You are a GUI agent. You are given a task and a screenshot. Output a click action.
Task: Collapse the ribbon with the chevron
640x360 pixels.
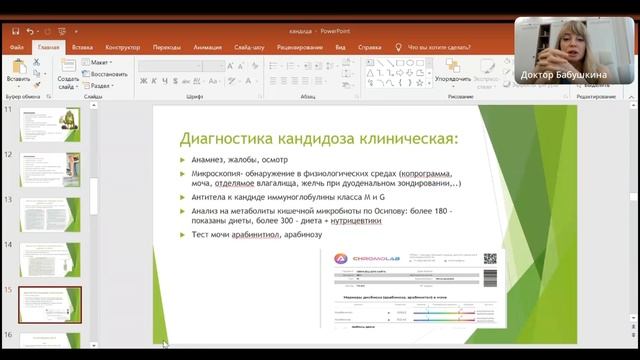pyautogui.click(x=631, y=97)
